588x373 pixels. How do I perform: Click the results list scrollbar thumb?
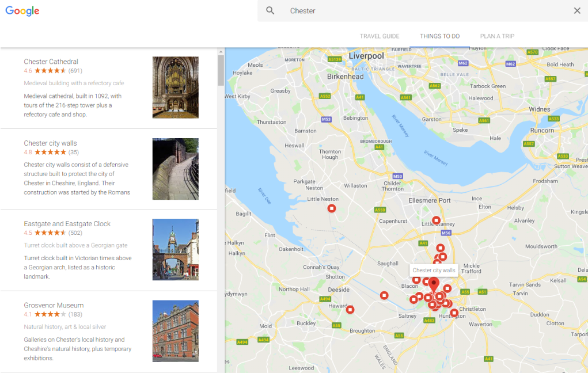pyautogui.click(x=221, y=70)
